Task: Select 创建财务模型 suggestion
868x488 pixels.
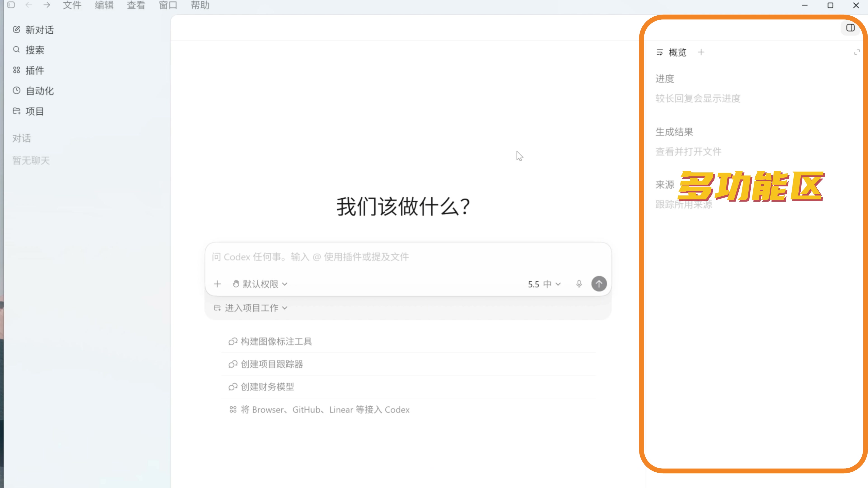Action: click(267, 387)
